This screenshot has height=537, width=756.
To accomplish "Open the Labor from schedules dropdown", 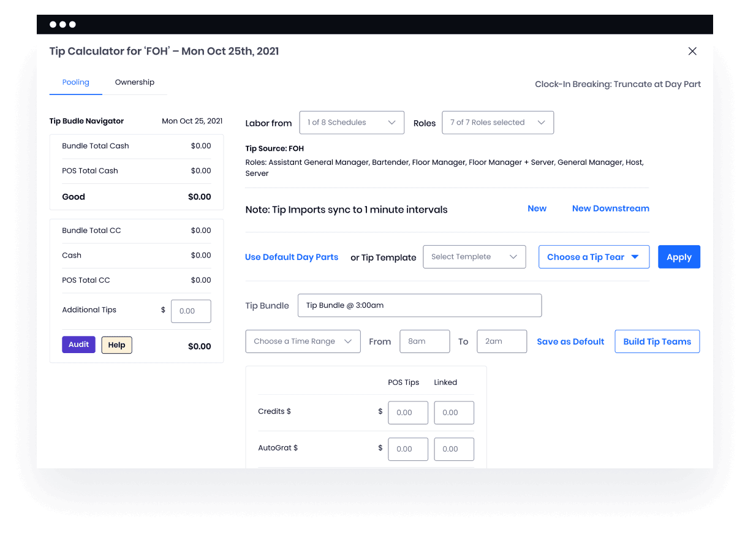I will [351, 122].
